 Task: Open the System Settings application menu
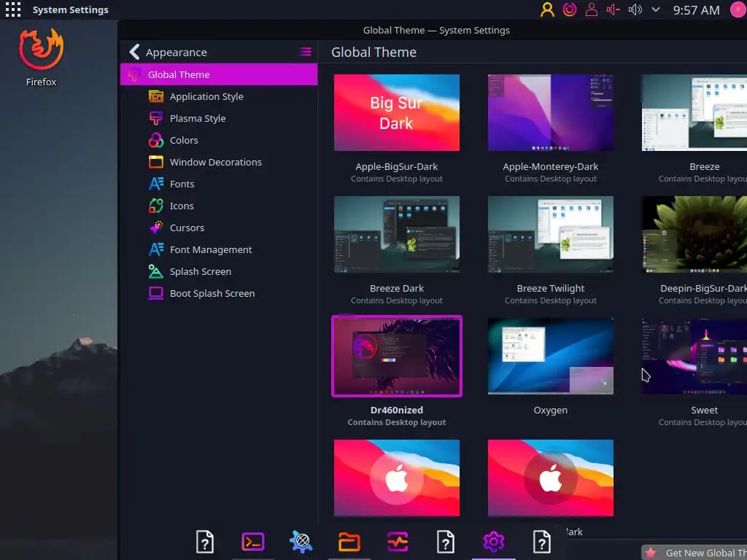[x=71, y=9]
